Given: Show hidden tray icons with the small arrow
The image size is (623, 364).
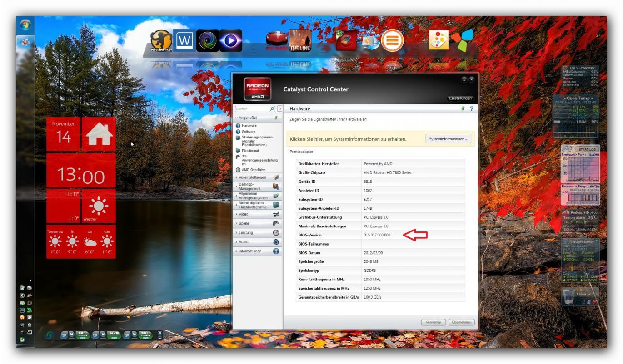Looking at the screenshot, I should tap(31, 280).
